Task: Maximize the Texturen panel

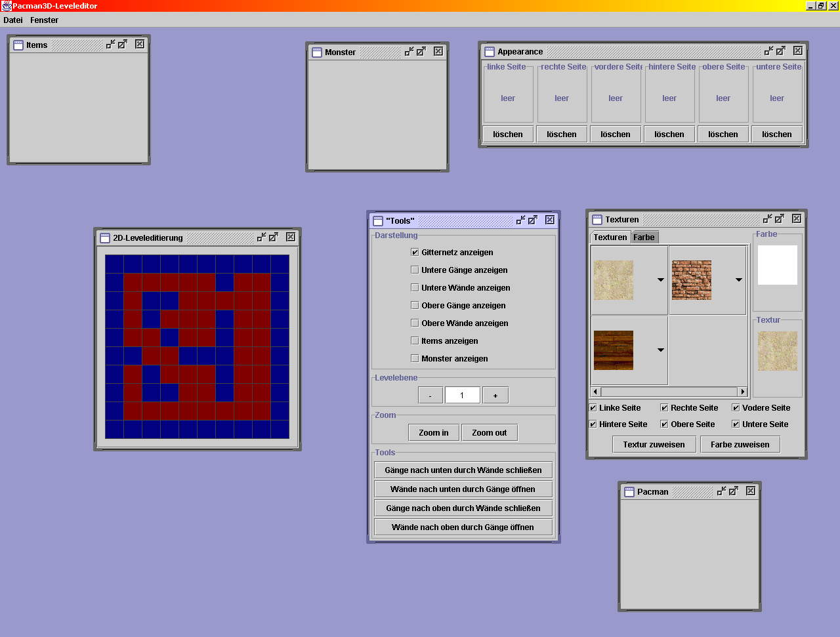Action: click(x=780, y=219)
